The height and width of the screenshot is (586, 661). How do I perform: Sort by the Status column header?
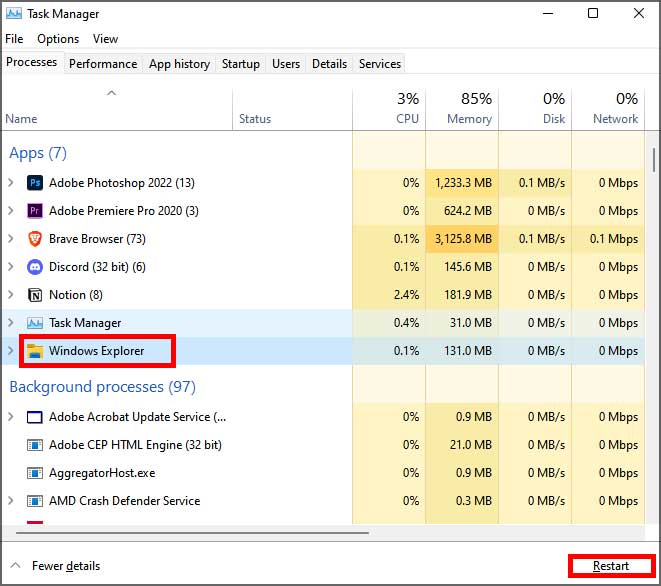pyautogui.click(x=292, y=109)
